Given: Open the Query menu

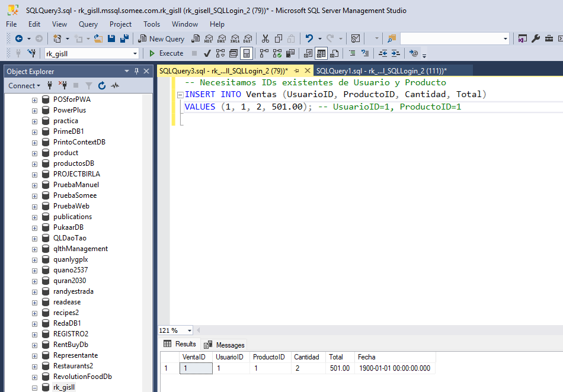Looking at the screenshot, I should coord(88,24).
